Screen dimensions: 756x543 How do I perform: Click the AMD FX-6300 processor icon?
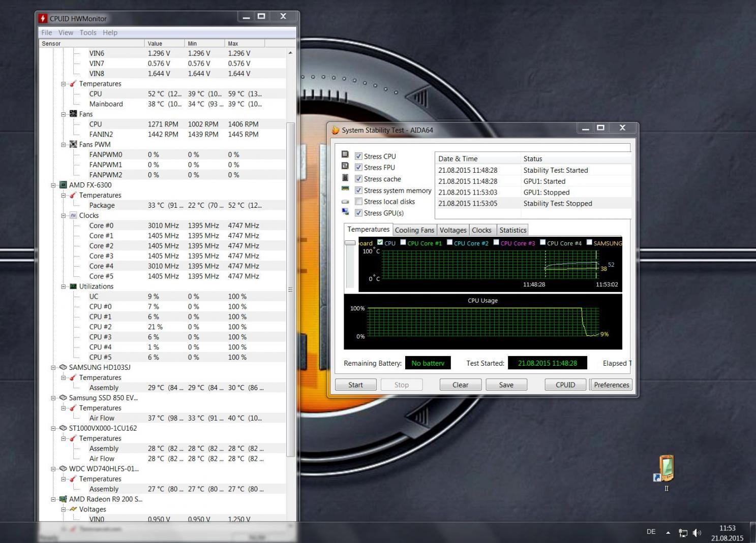tap(63, 185)
